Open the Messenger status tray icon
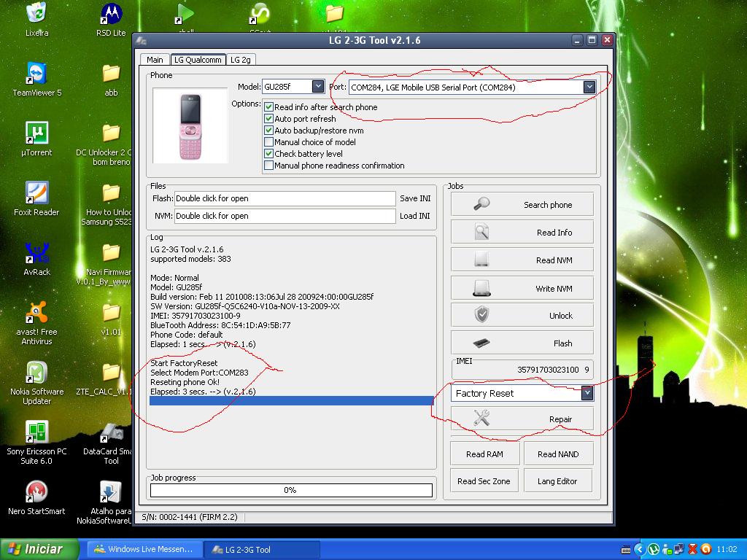Image resolution: width=747 pixels, height=560 pixels. click(667, 550)
